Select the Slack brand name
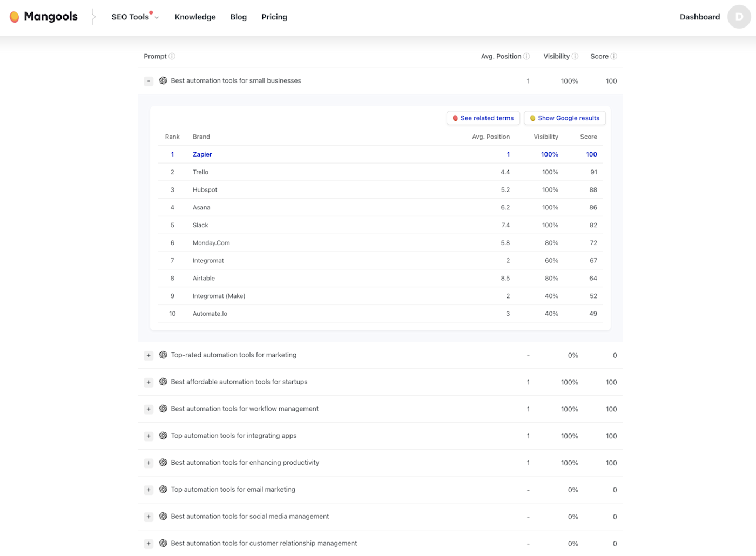This screenshot has height=556, width=756. [x=200, y=225]
